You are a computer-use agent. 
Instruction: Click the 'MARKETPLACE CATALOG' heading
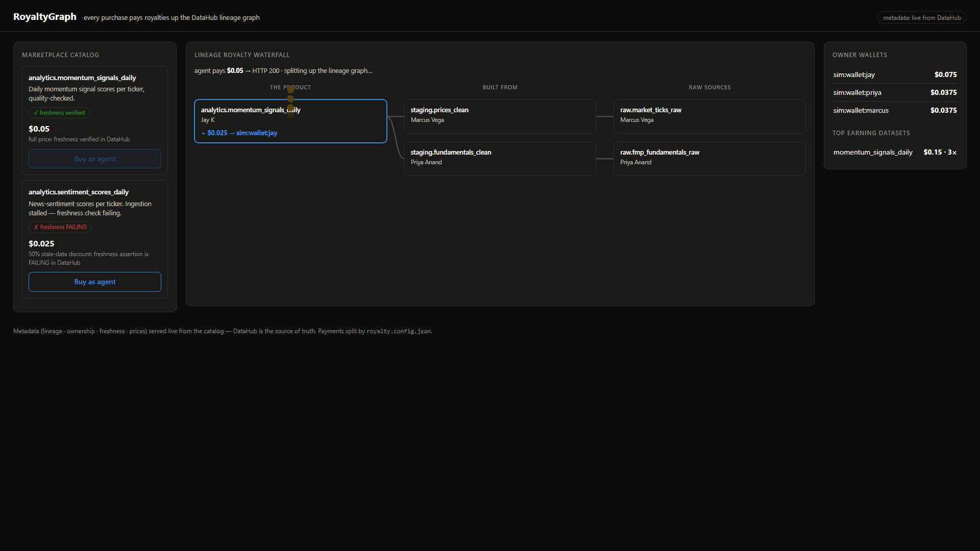click(x=61, y=55)
